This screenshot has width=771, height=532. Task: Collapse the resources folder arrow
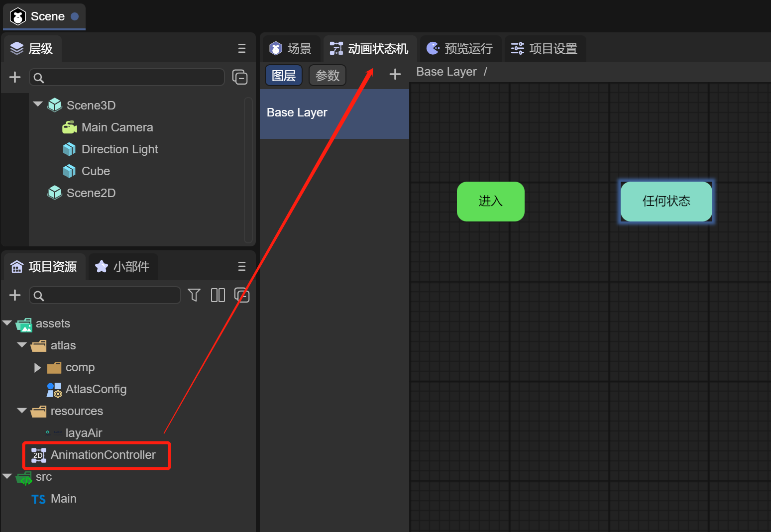tap(22, 411)
